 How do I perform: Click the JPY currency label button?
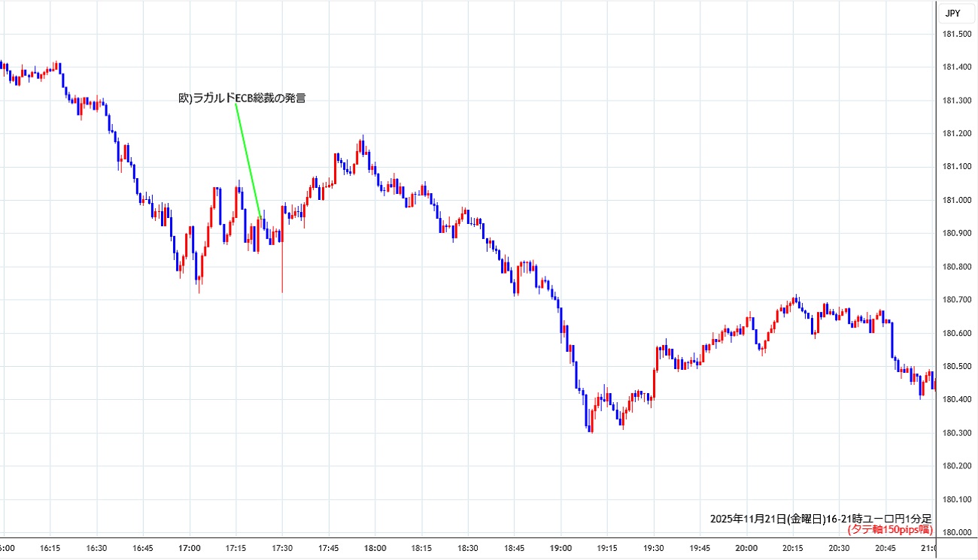coord(952,13)
